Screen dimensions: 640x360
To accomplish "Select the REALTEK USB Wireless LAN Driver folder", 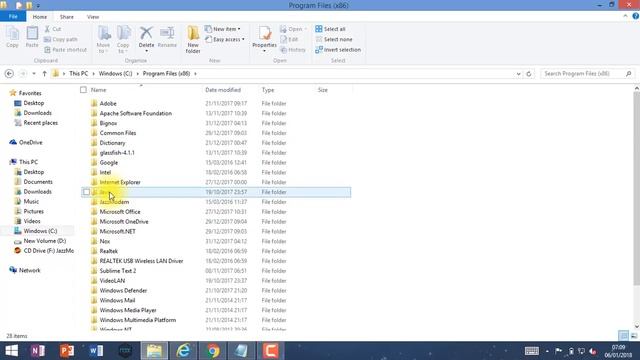I will pos(141,261).
